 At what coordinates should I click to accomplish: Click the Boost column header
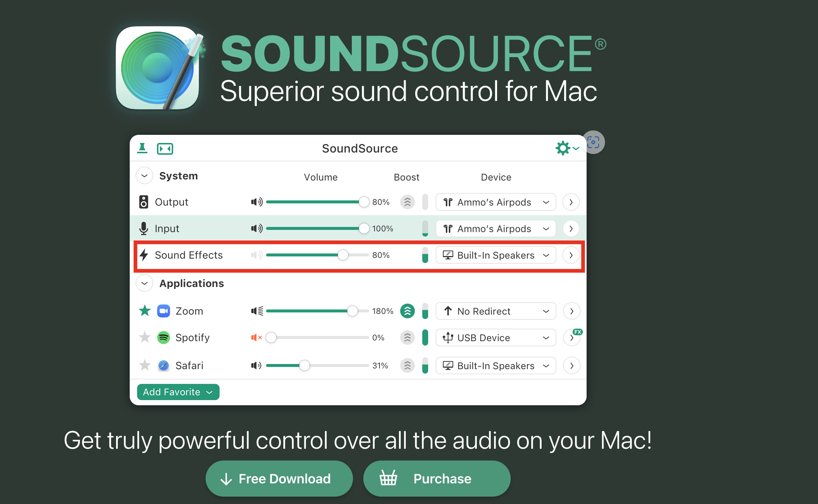click(x=407, y=177)
